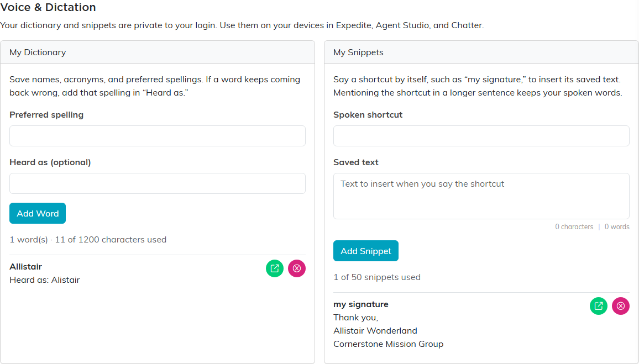The height and width of the screenshot is (364, 639).
Task: Click the Add Snippet button
Action: click(x=366, y=251)
